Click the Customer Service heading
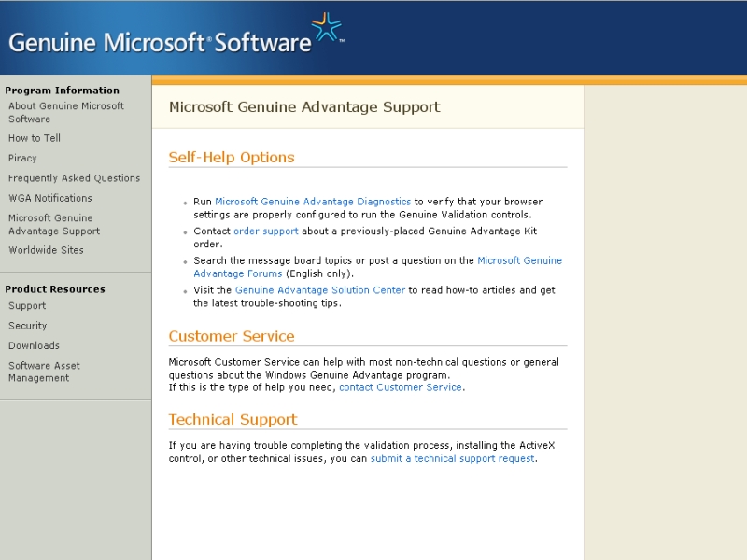 point(232,336)
